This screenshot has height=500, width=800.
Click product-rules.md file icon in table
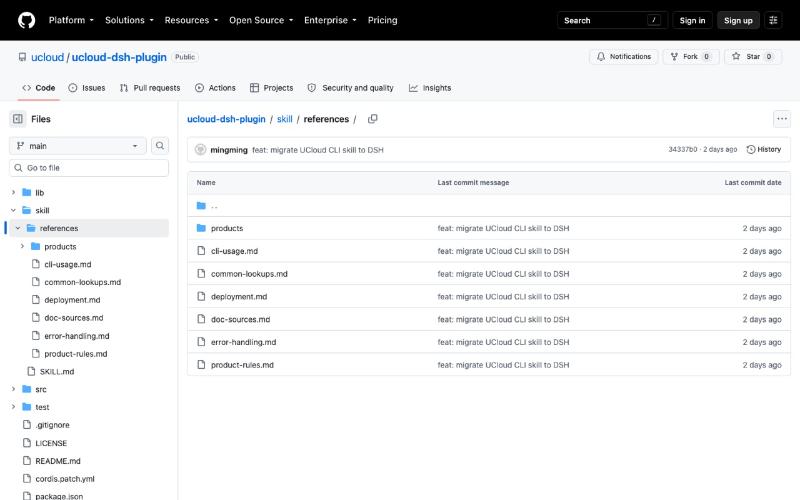(x=201, y=365)
